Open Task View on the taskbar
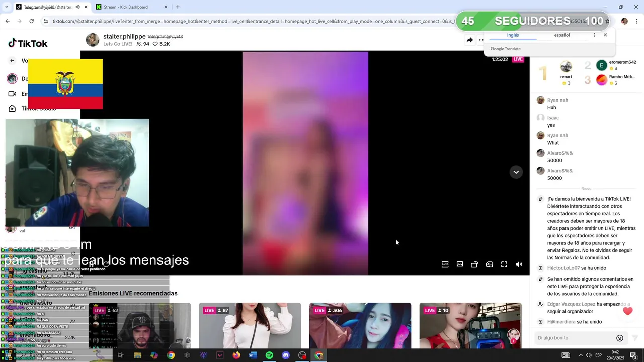Viewport: 644px width, 362px height. pos(121,355)
